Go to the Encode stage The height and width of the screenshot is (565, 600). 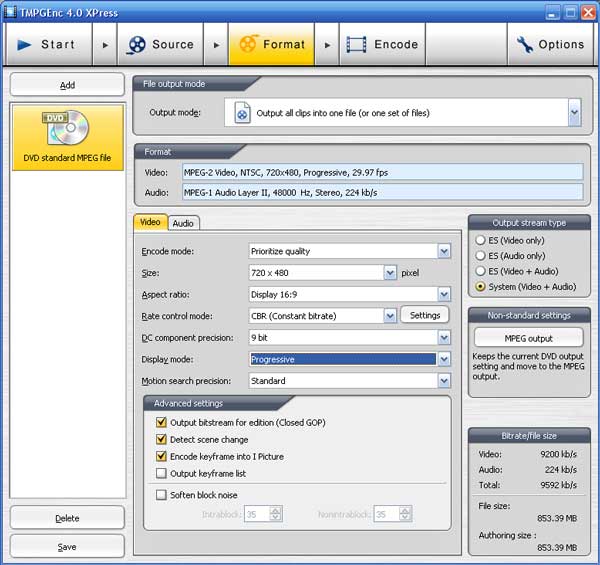click(382, 44)
